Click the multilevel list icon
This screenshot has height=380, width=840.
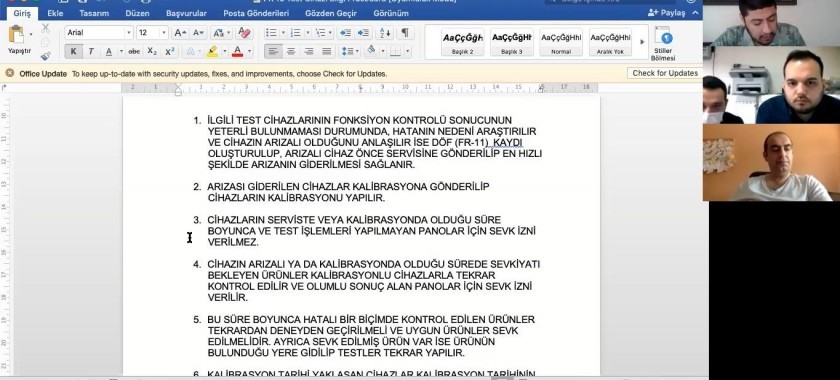pyautogui.click(x=320, y=33)
